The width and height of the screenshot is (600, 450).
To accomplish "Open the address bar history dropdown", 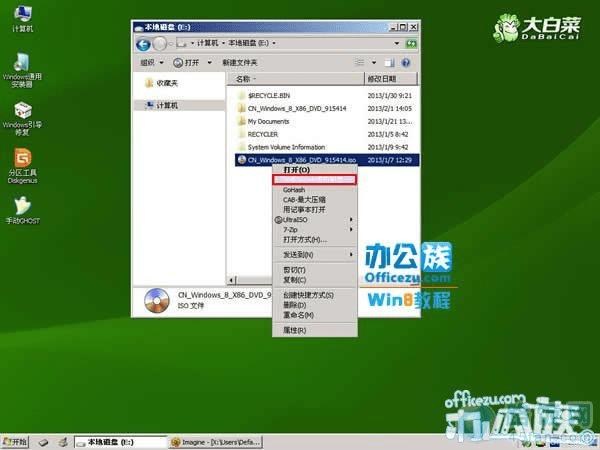I will pyautogui.click(x=397, y=43).
